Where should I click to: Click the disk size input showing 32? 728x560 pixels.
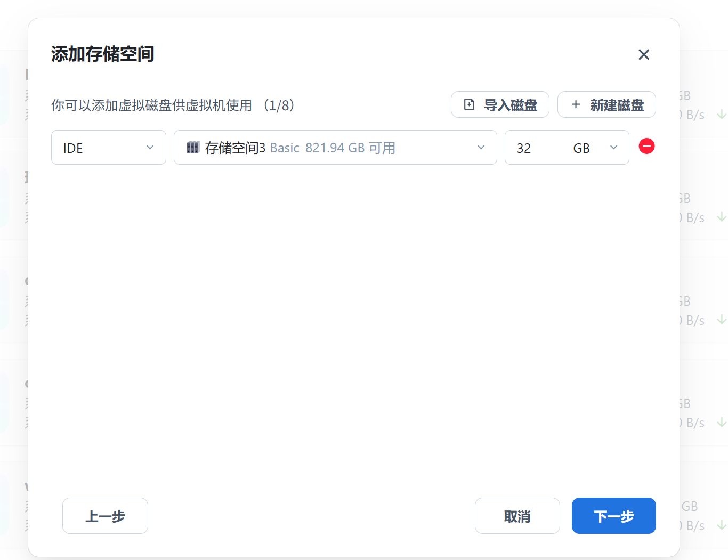(x=528, y=148)
